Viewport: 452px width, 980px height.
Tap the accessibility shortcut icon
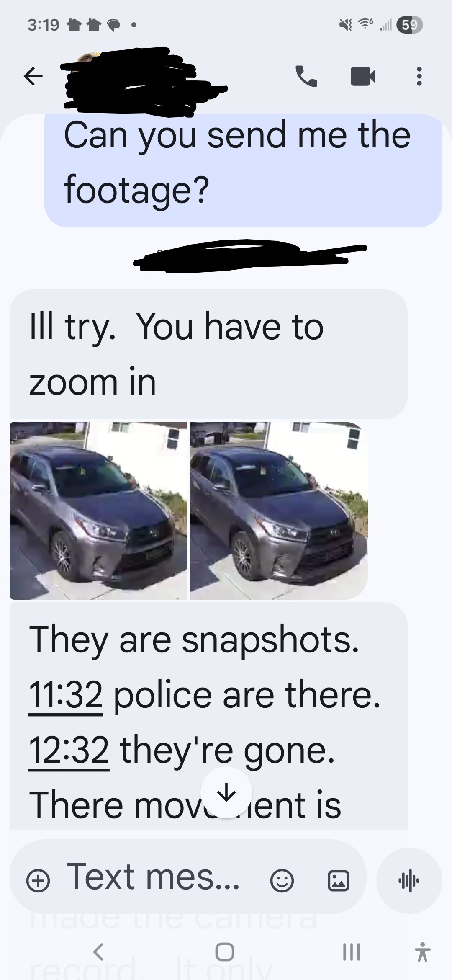pyautogui.click(x=422, y=952)
